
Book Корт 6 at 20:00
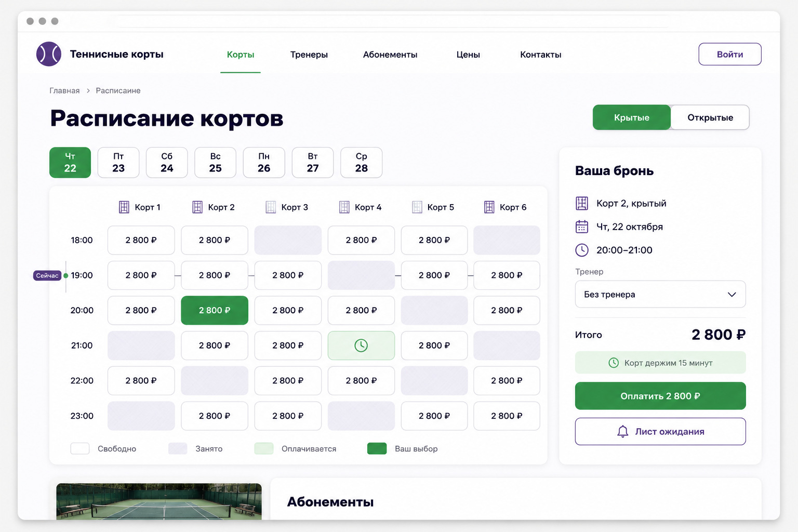pos(507,310)
